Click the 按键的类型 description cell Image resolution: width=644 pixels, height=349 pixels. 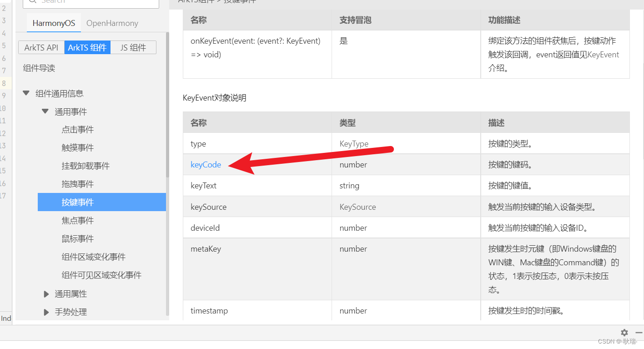coord(555,144)
